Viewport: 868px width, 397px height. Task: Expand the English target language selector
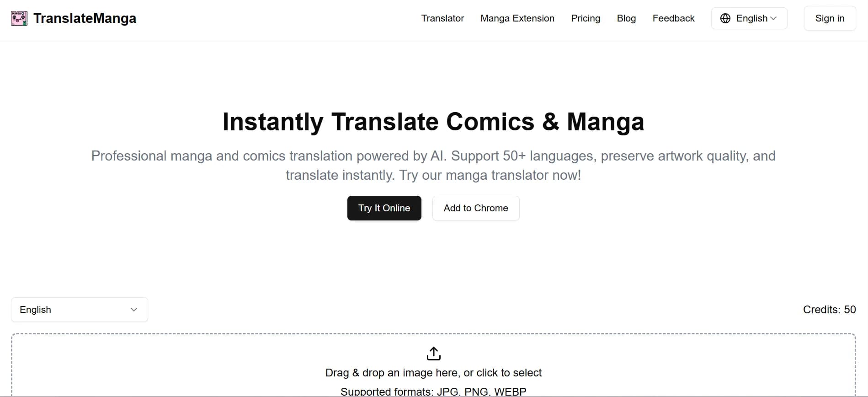click(79, 310)
